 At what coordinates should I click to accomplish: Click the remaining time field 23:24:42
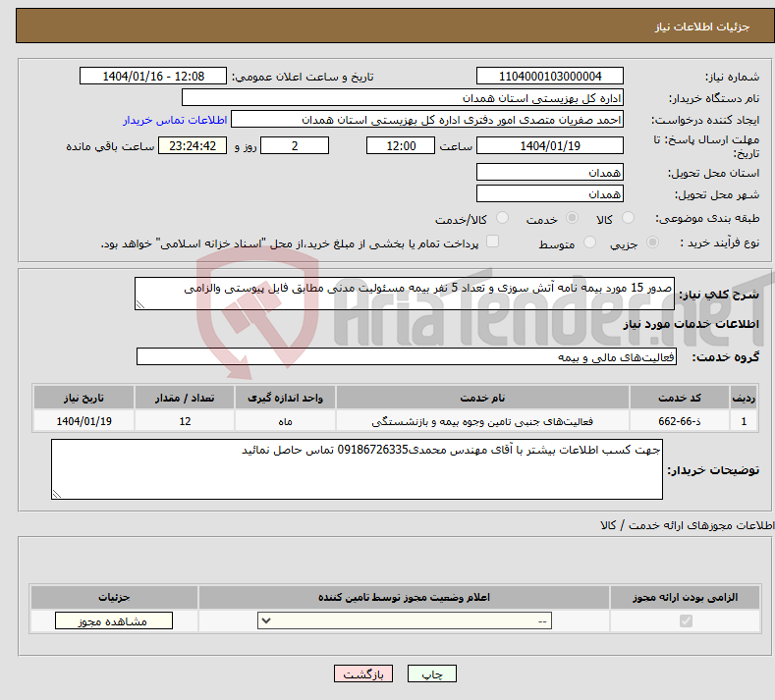tap(193, 145)
